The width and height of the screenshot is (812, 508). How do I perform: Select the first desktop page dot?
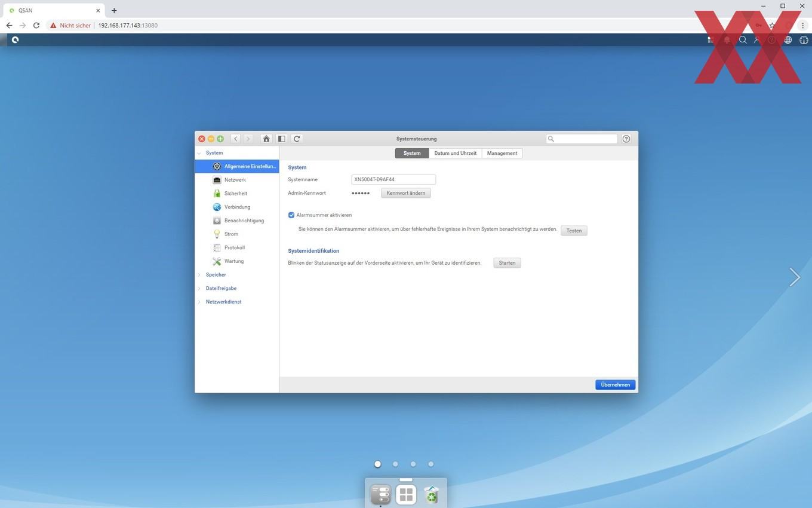pos(377,464)
